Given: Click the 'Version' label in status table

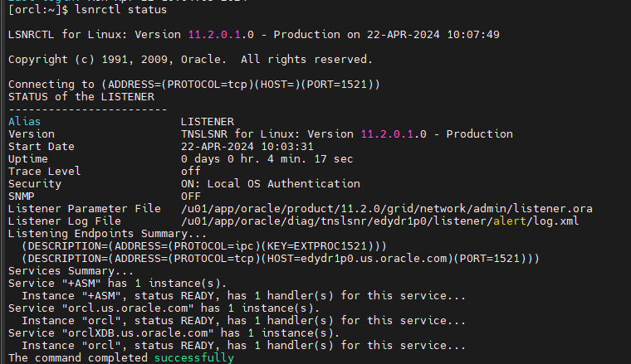Looking at the screenshot, I should tap(32, 134).
